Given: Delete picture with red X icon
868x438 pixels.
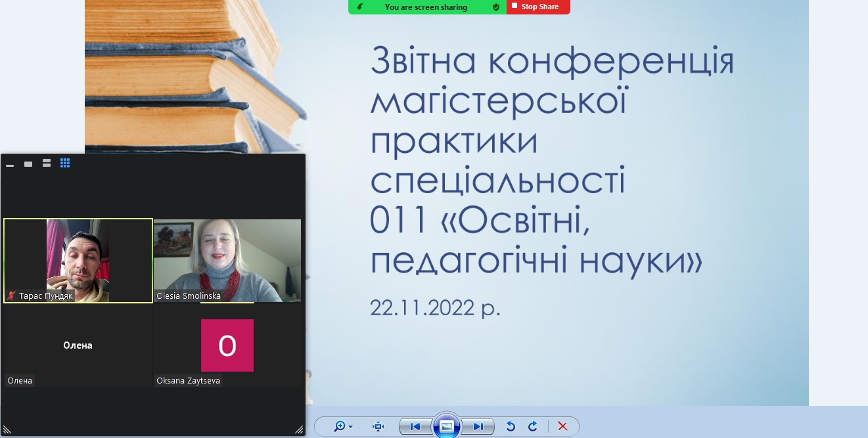Looking at the screenshot, I should click(562, 426).
